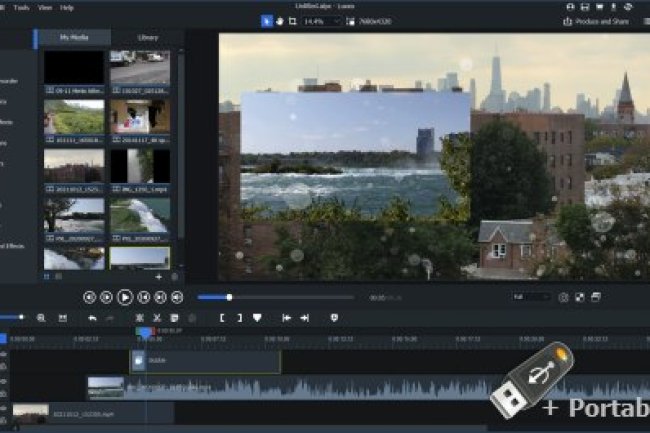Step back one frame, left of Play

(107, 297)
